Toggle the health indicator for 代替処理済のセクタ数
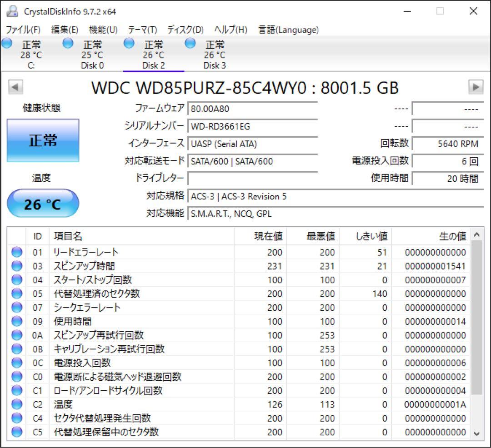This screenshot has width=491, height=448. tap(16, 294)
